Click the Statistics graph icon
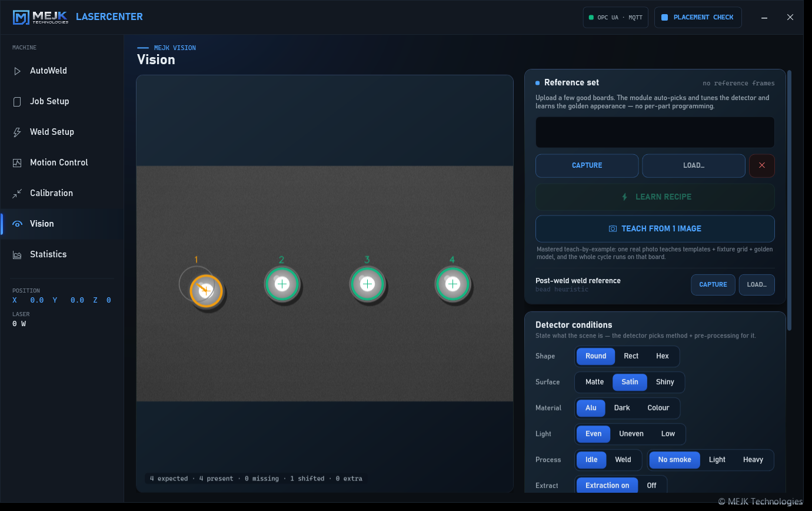 (17, 254)
